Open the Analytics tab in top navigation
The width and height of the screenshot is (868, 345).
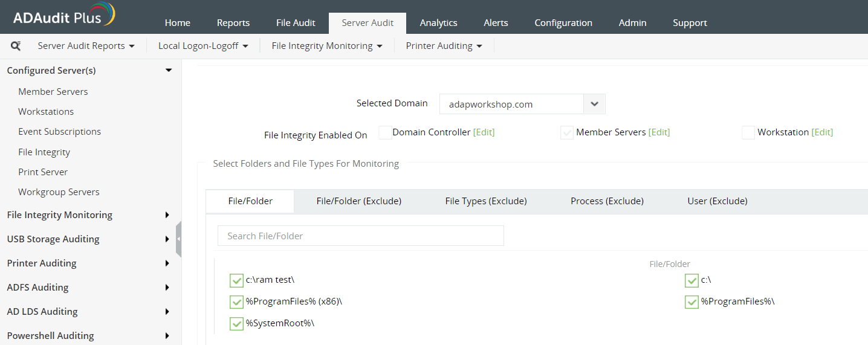(438, 23)
